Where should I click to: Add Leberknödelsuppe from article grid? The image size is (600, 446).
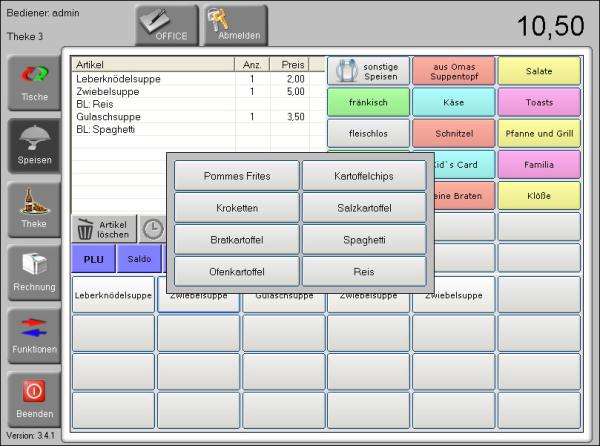point(113,296)
